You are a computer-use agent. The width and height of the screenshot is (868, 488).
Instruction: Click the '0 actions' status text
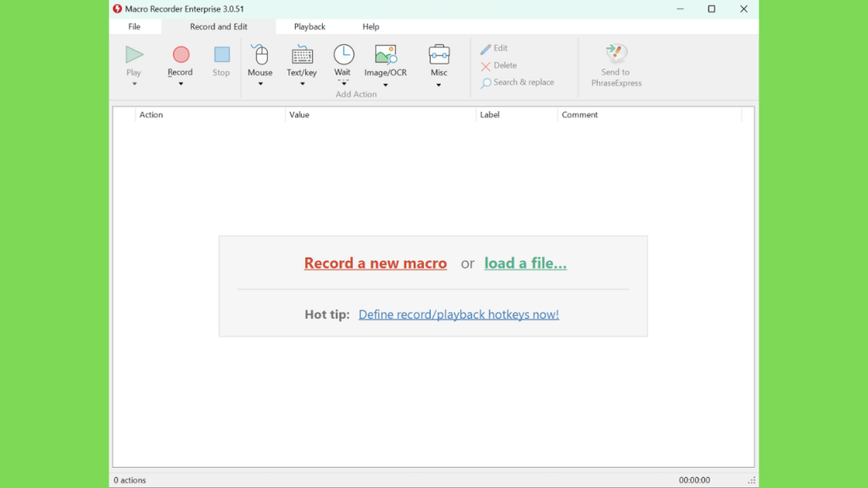[130, 480]
